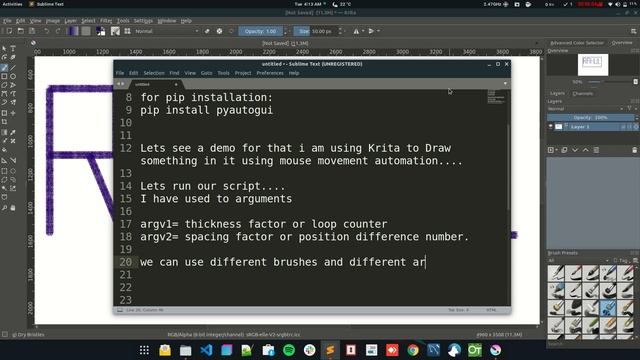Image resolution: width=640 pixels, height=360 pixels.
Task: Open Krita's File menu
Action: pos(7,21)
